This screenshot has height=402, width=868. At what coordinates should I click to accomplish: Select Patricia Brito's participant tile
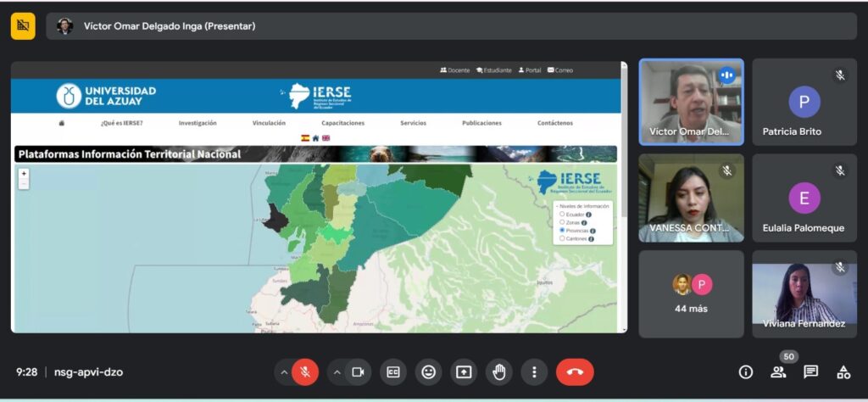point(804,102)
